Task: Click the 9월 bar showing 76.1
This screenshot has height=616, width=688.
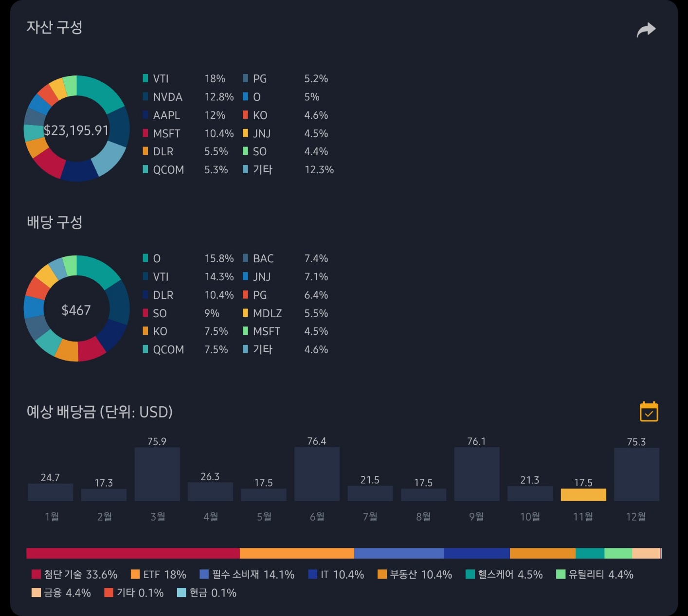Action: [x=477, y=474]
